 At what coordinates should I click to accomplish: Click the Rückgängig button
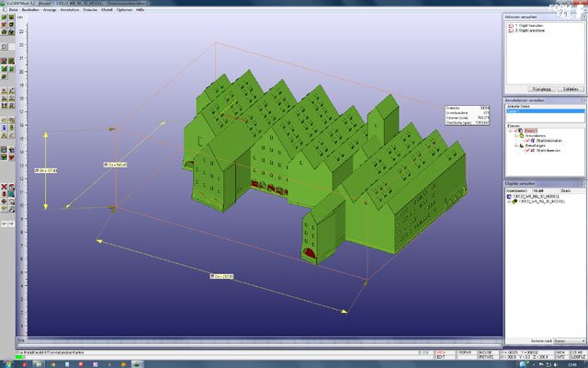click(x=541, y=89)
